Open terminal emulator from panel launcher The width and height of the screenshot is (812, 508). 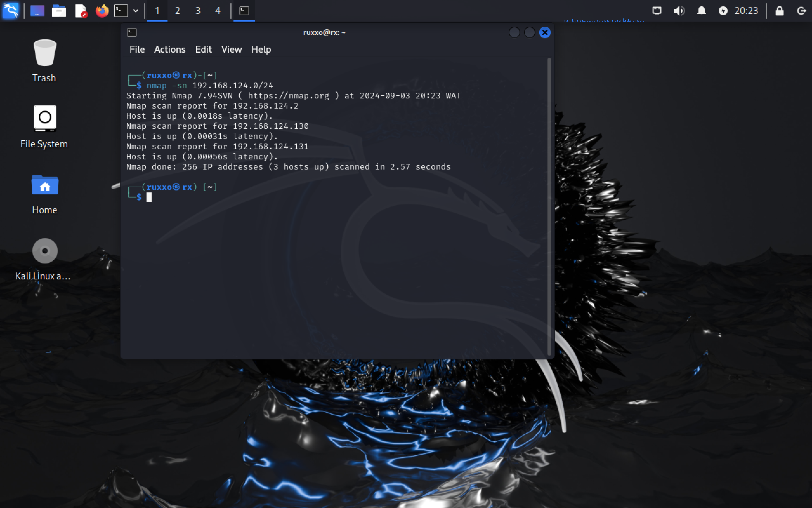(121, 11)
